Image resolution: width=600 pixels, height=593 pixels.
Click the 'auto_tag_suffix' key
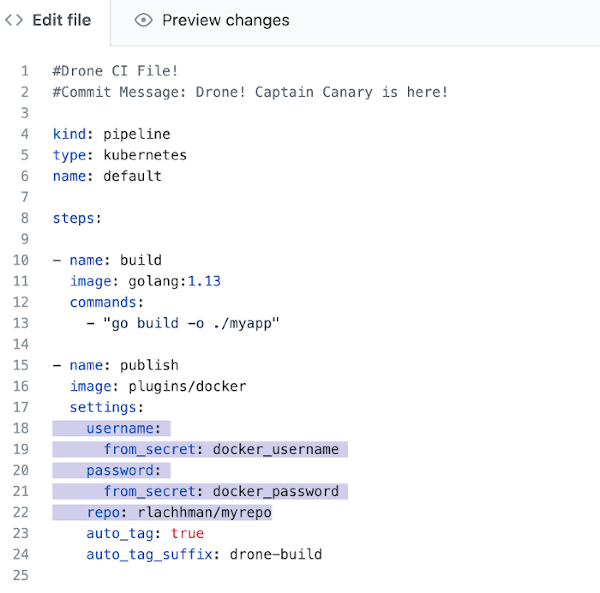point(149,555)
